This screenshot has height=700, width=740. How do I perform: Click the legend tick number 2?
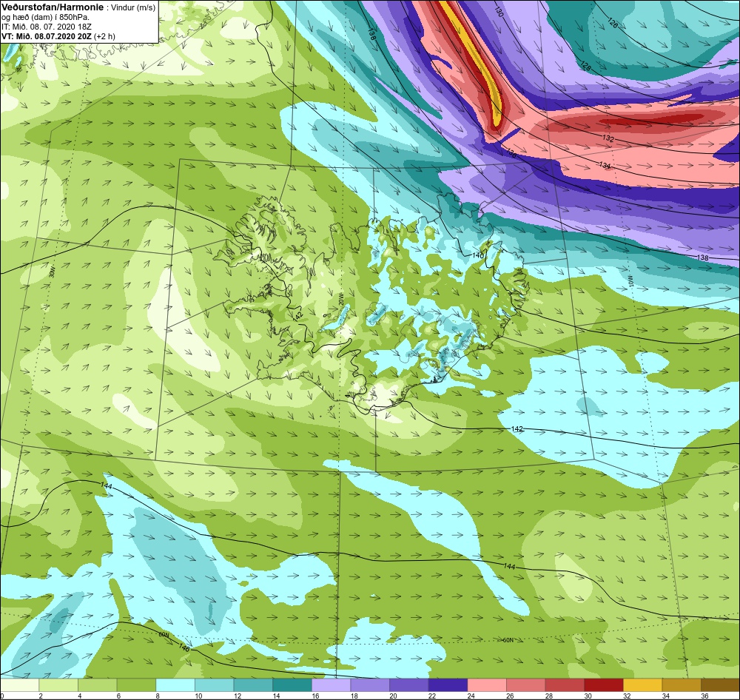point(41,696)
